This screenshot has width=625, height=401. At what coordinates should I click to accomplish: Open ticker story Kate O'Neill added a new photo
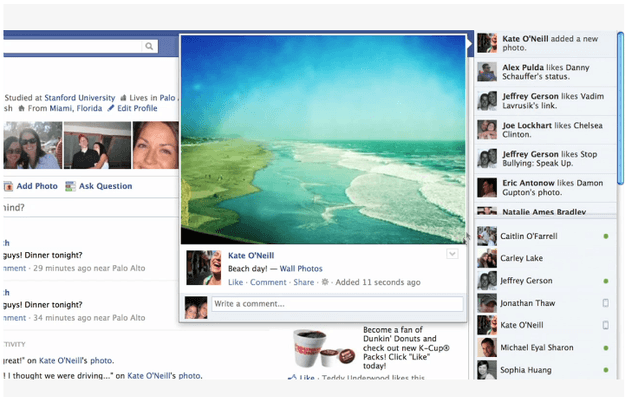click(x=545, y=43)
